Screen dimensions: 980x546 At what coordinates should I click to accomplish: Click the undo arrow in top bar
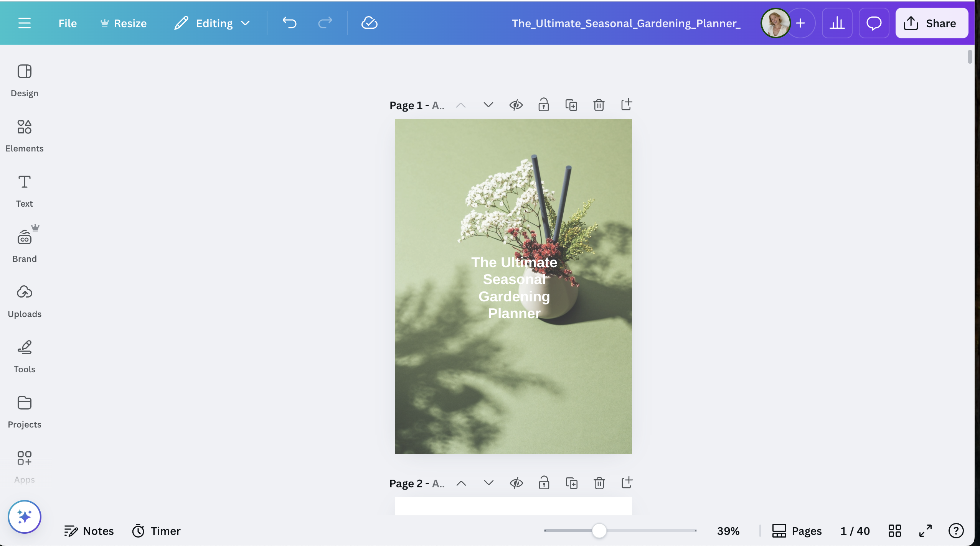click(290, 23)
